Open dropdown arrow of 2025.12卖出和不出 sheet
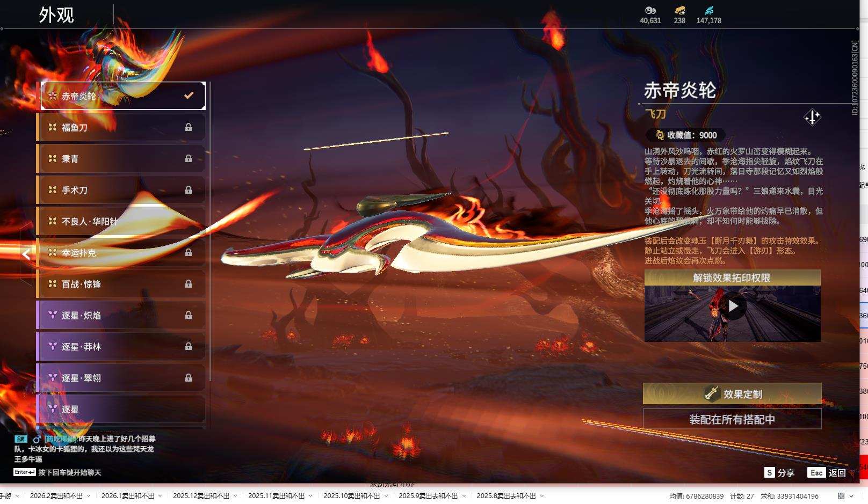This screenshot has height=504, width=868. click(x=235, y=496)
